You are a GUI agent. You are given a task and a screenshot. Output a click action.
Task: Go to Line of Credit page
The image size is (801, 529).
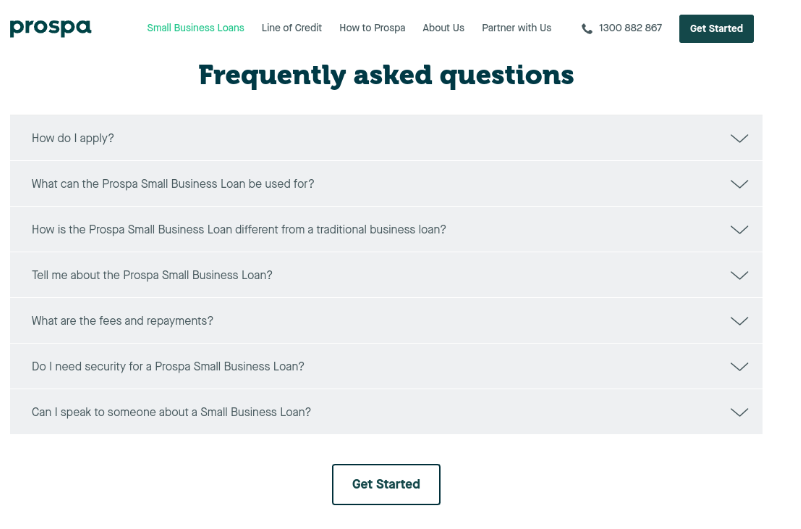(x=292, y=28)
